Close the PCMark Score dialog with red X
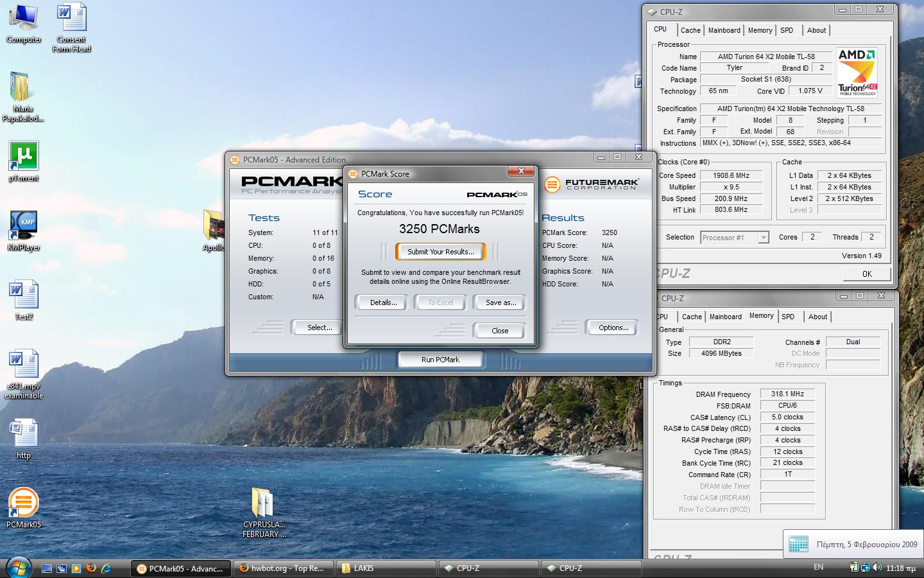The image size is (924, 578). [x=521, y=171]
